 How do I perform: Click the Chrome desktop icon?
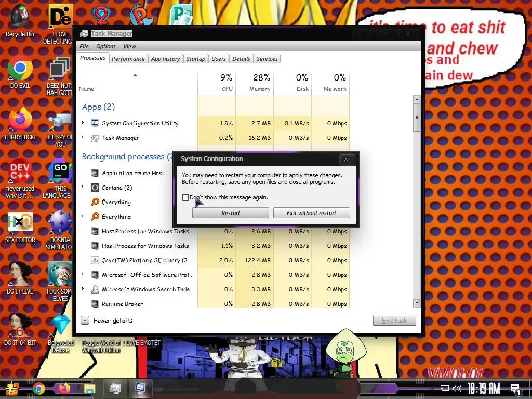tap(20, 72)
